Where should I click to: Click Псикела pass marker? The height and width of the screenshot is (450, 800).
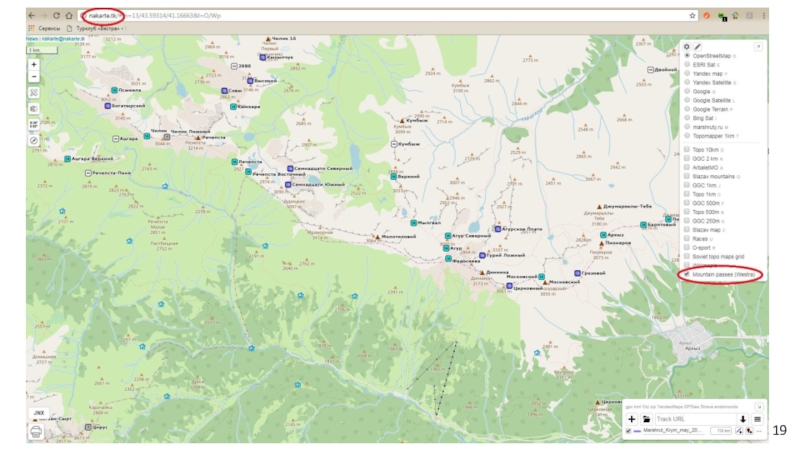pyautogui.click(x=114, y=90)
